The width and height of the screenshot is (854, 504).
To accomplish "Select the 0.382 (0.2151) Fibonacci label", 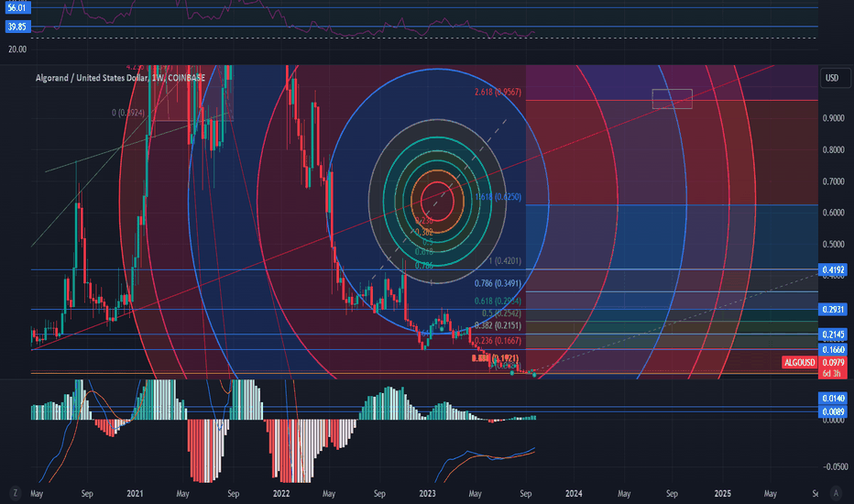I will point(498,325).
